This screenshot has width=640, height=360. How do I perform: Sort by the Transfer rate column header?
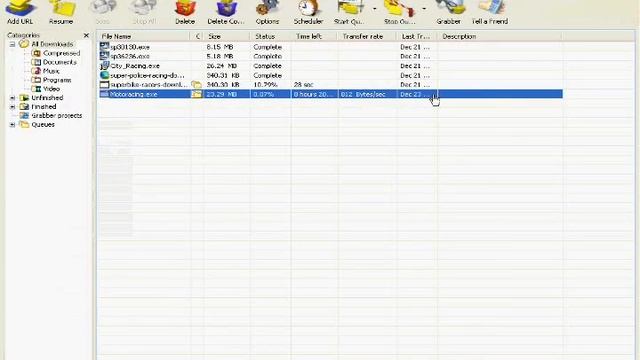(367, 36)
